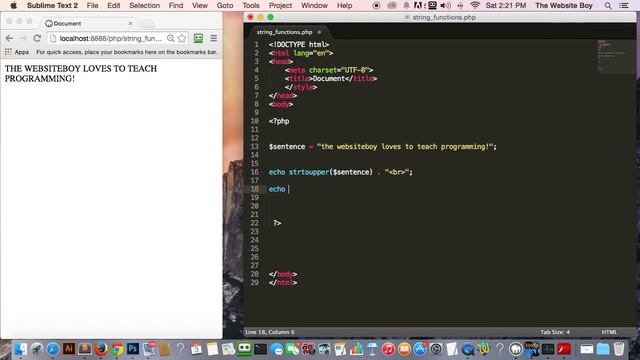Open the green robot extension in Chrome
The image size is (640, 360).
198,38
